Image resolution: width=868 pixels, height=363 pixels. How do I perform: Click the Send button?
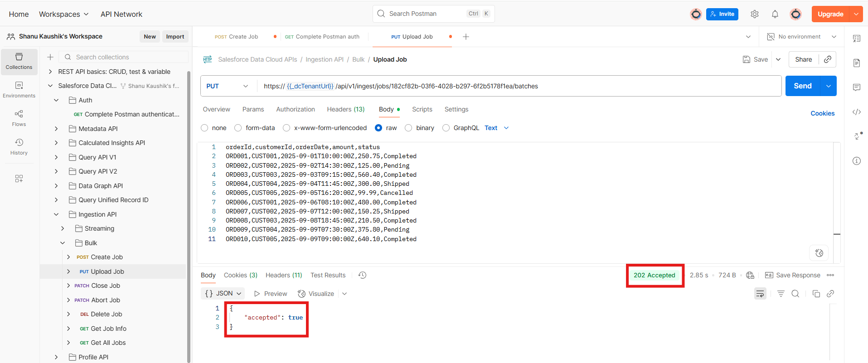pyautogui.click(x=802, y=86)
